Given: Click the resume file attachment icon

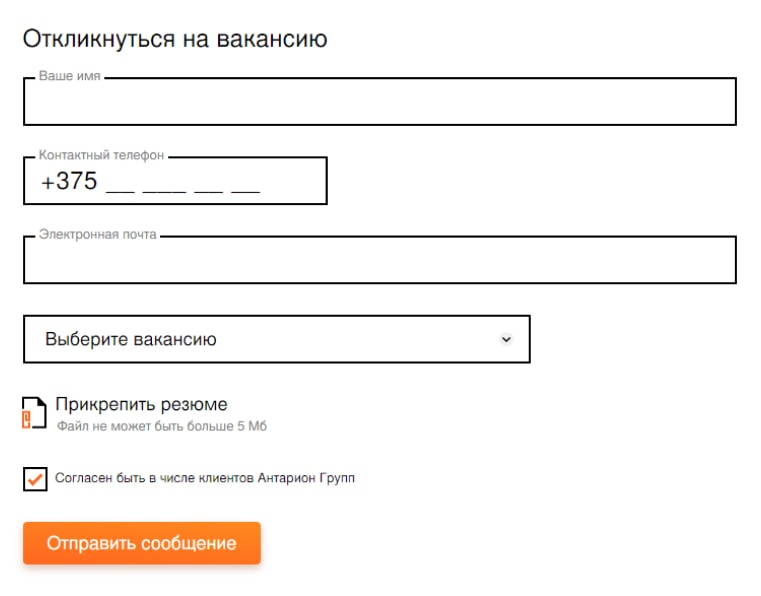Looking at the screenshot, I should point(34,413).
